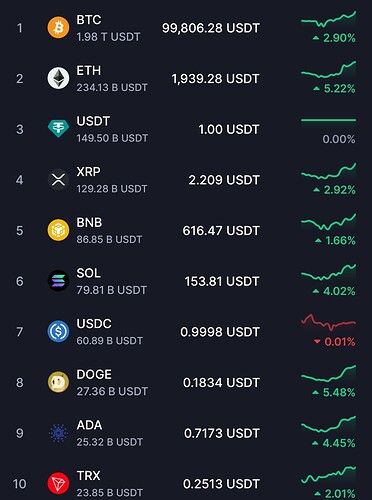Image resolution: width=372 pixels, height=500 pixels.
Task: View BTC sparkline chart thumbnail
Action: pyautogui.click(x=328, y=19)
